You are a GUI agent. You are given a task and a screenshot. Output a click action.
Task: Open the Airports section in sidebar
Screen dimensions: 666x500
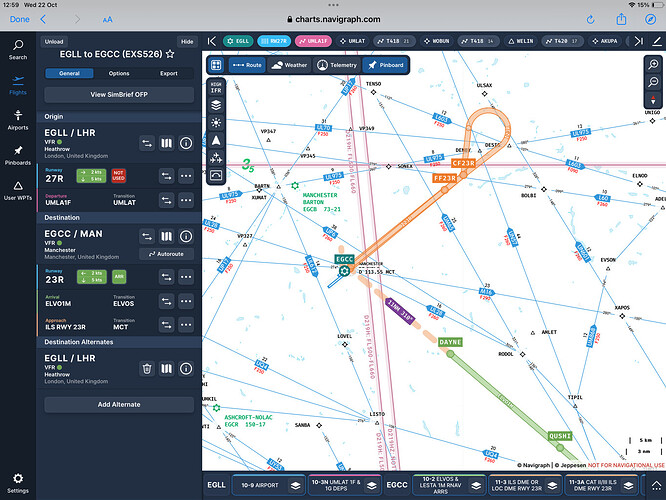pos(18,120)
